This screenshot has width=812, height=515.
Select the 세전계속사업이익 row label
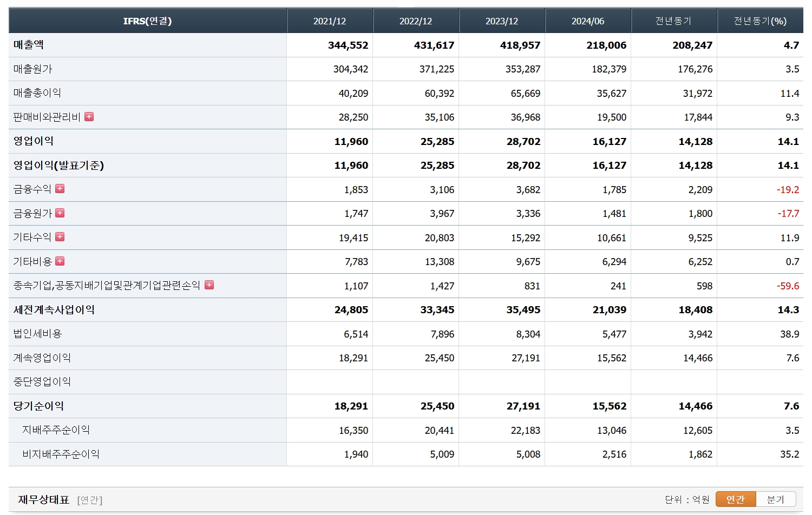(x=54, y=309)
